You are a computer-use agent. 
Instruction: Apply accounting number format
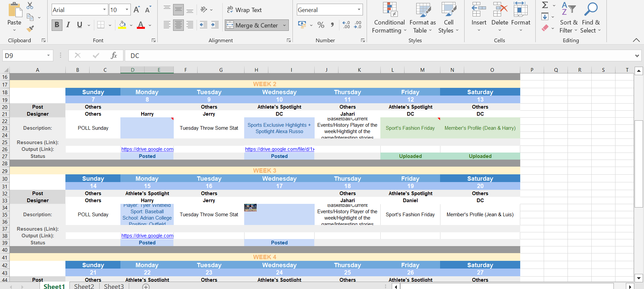click(302, 25)
